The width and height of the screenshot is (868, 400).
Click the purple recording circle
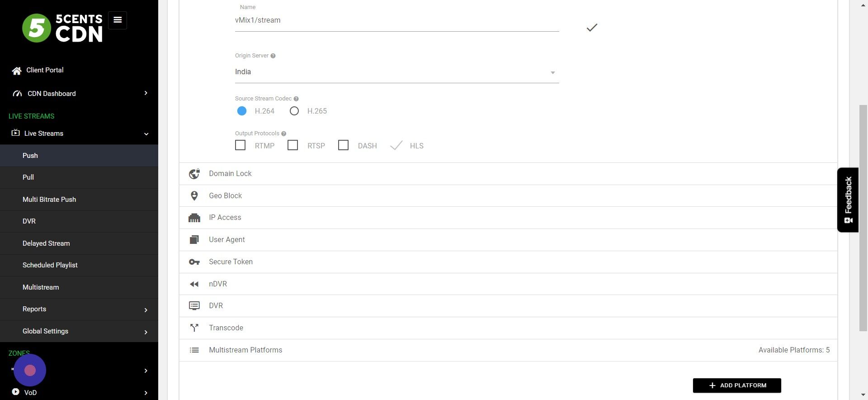30,371
